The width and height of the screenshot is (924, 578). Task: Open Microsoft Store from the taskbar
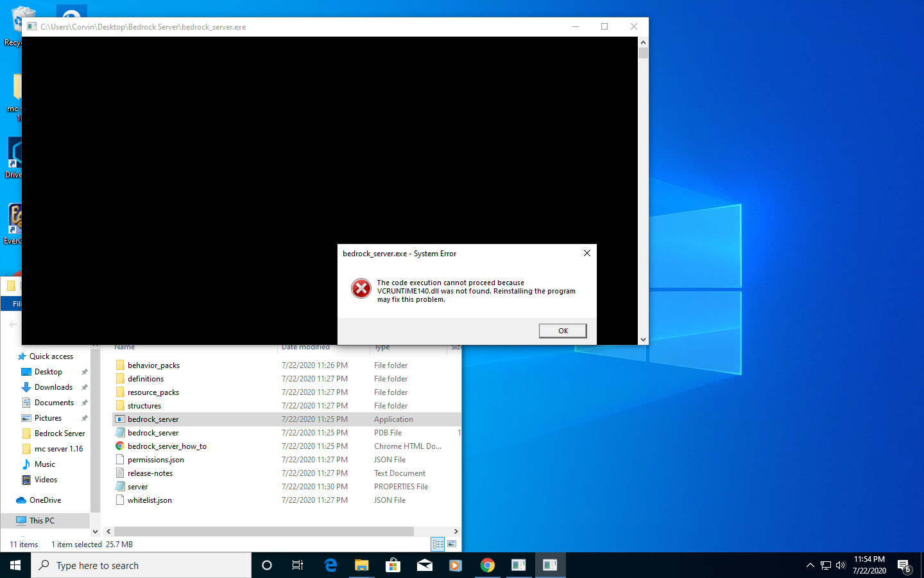[x=393, y=565]
